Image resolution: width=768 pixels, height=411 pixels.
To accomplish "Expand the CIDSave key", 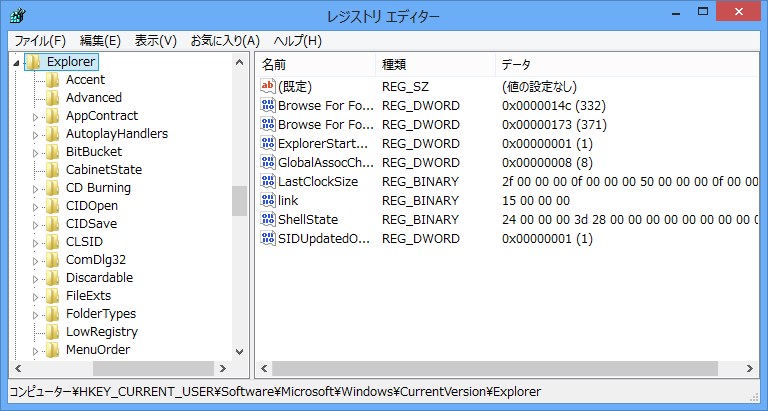I will [x=35, y=225].
